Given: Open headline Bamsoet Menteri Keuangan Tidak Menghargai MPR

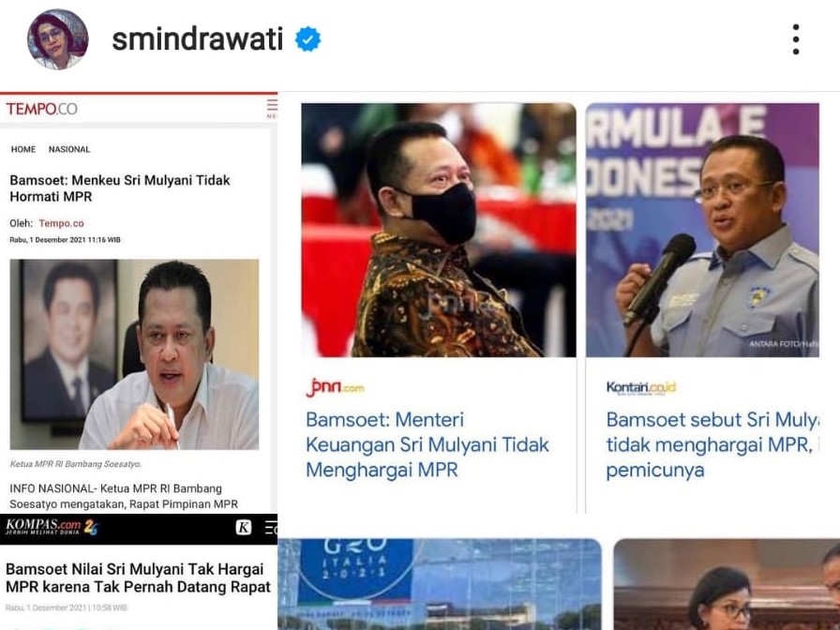Looking at the screenshot, I should (x=427, y=444).
